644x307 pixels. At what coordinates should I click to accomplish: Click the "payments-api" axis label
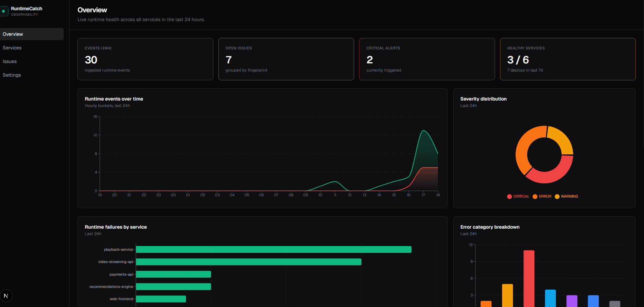(121, 274)
